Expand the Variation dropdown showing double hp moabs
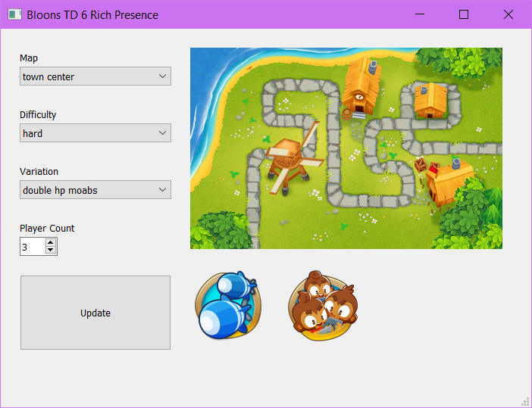Screen dimensions: 532x408 (95, 190)
